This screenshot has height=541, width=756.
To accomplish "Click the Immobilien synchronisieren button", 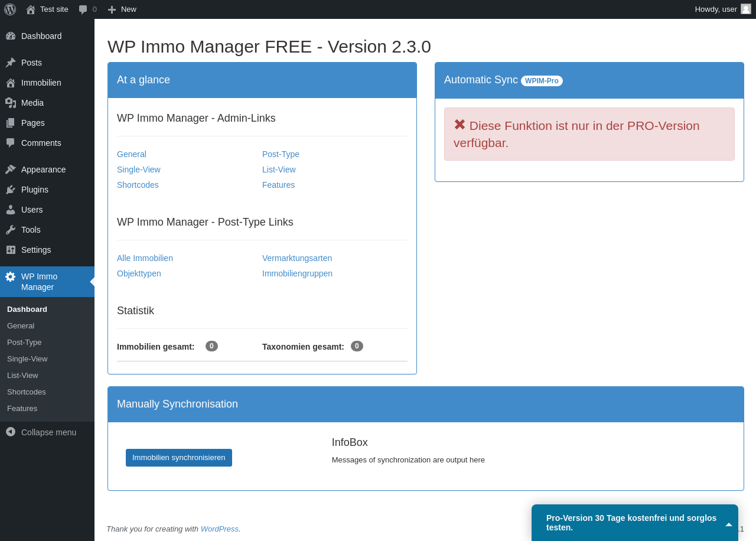I will (179, 458).
